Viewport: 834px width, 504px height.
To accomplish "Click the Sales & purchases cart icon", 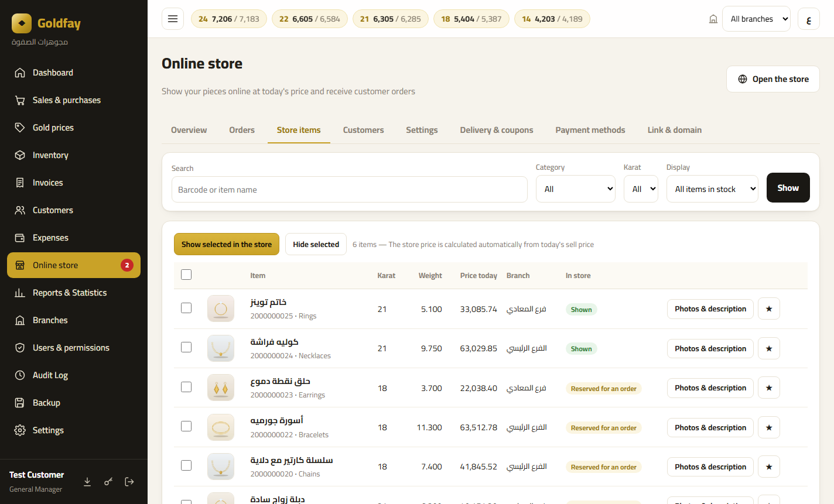I will [x=20, y=100].
